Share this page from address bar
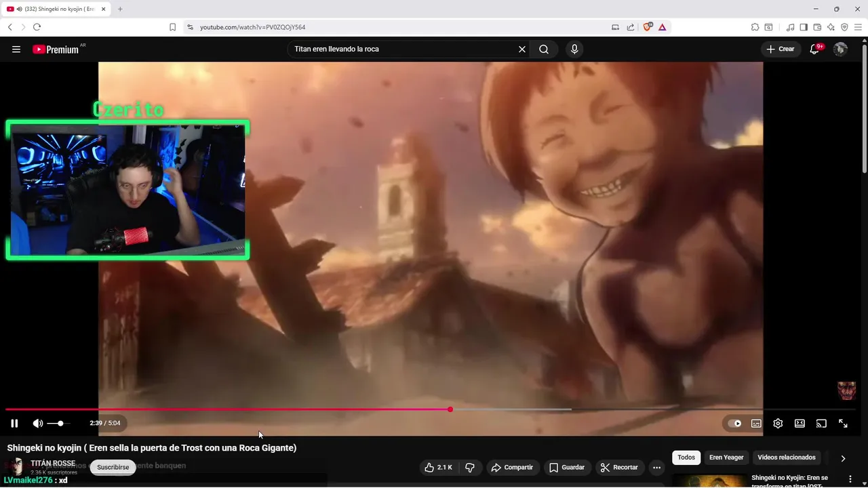The width and height of the screenshot is (868, 488). [x=631, y=27]
